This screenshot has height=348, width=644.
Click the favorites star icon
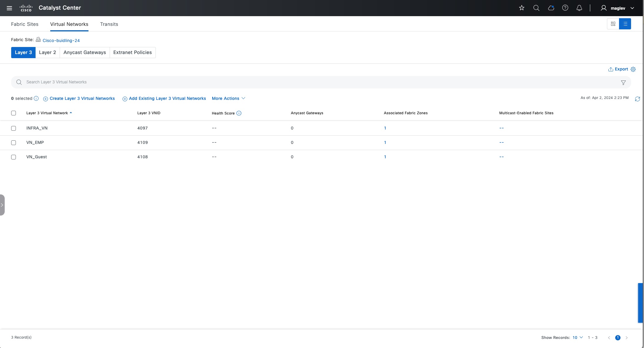click(x=522, y=8)
